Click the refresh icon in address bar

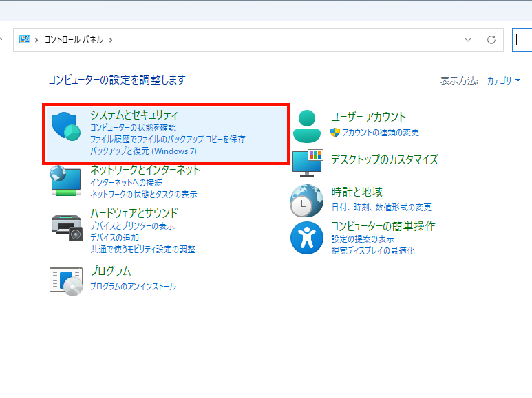(x=491, y=40)
